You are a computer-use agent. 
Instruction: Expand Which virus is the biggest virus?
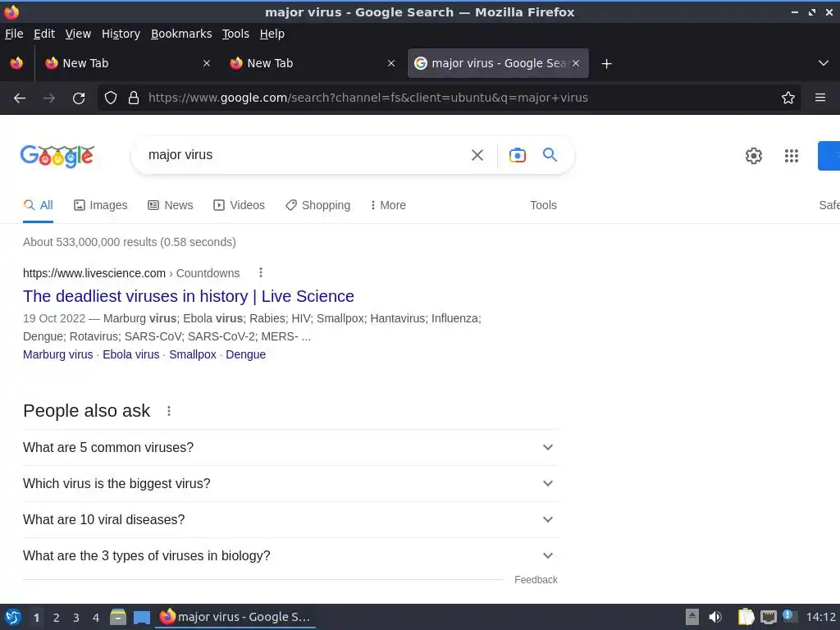290,483
